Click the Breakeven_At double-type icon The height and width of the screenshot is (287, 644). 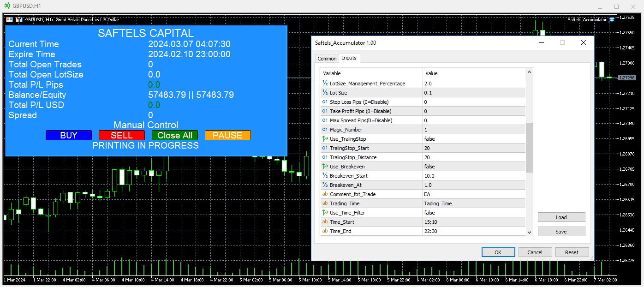325,185
